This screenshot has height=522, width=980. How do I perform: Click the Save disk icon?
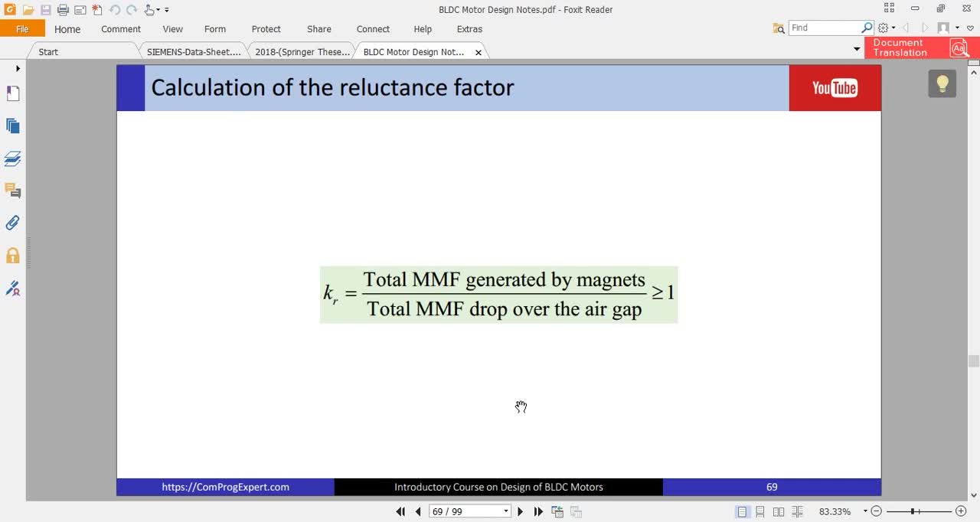pyautogui.click(x=45, y=10)
